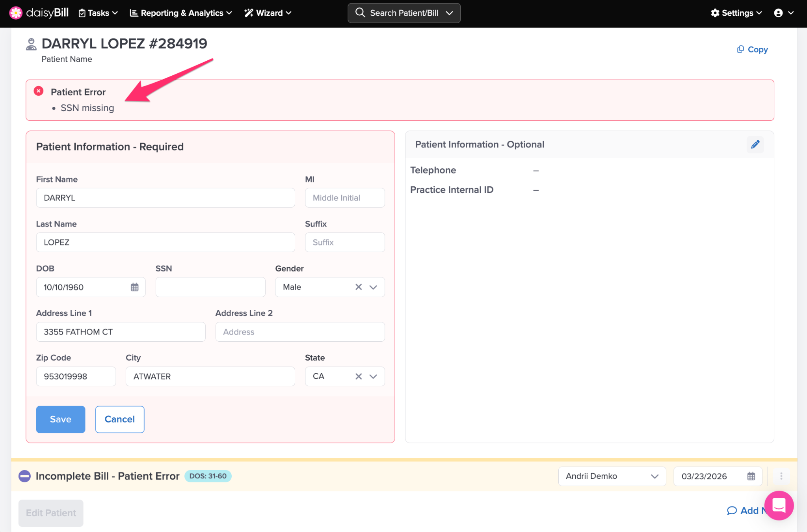
Task: Click the daisyBill flower logo
Action: click(x=16, y=13)
